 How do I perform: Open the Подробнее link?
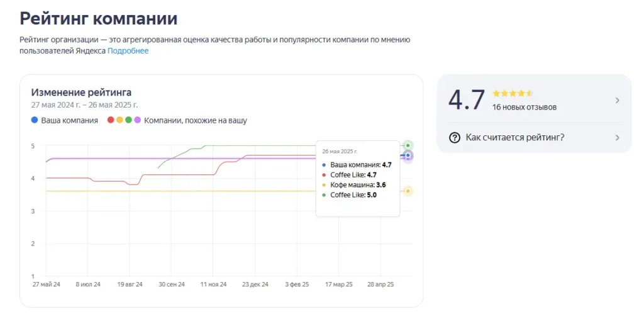click(x=128, y=51)
